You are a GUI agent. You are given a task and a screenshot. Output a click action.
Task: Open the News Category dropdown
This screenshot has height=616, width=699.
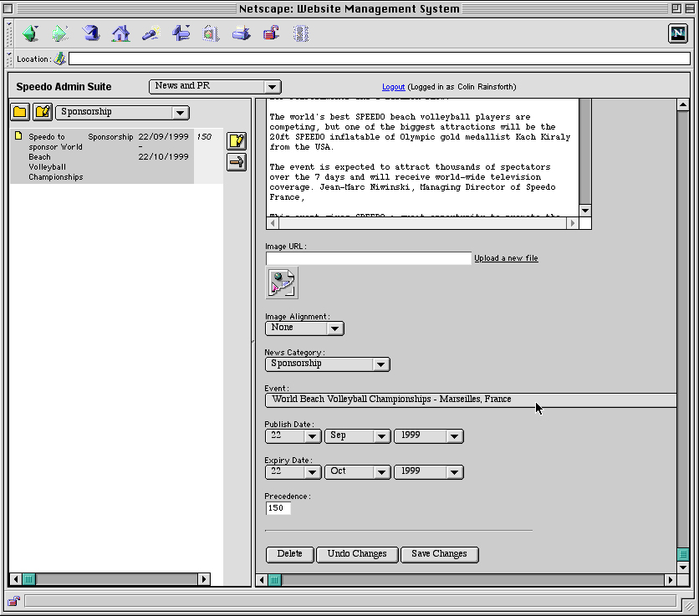[327, 364]
